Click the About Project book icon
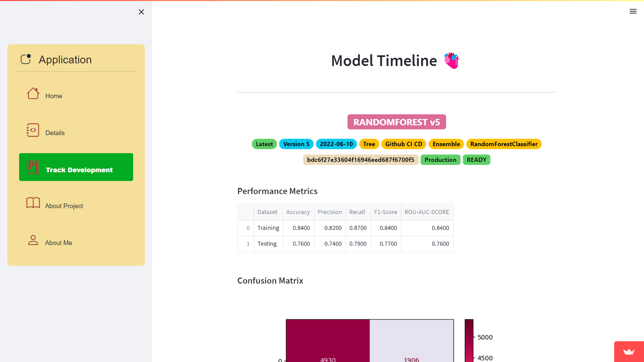This screenshot has width=644, height=362. tap(33, 203)
